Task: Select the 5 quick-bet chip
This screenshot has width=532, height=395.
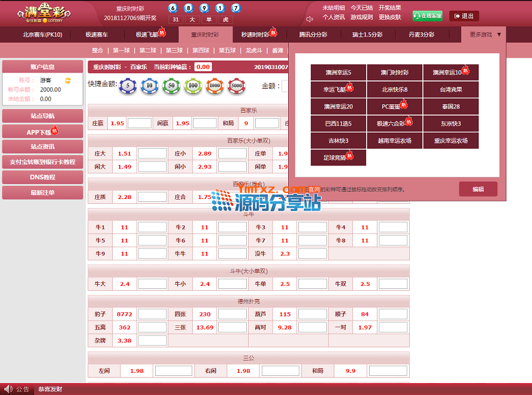Action: coord(128,86)
